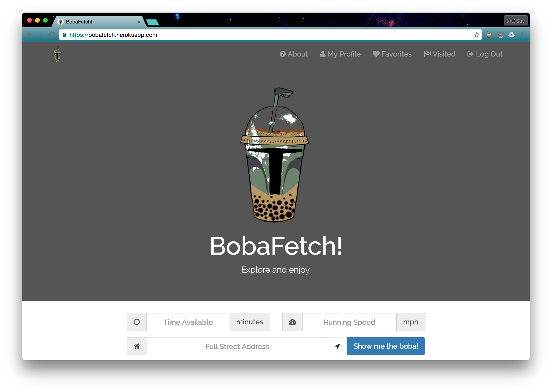Click the speedometer icon beside Running Speed
The width and height of the screenshot is (552, 392).
[292, 322]
